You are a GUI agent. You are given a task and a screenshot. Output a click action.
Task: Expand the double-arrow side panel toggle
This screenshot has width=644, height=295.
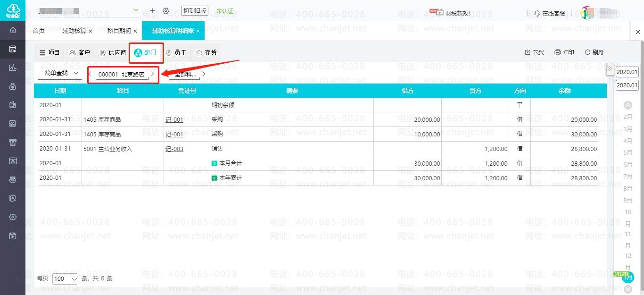point(609,69)
